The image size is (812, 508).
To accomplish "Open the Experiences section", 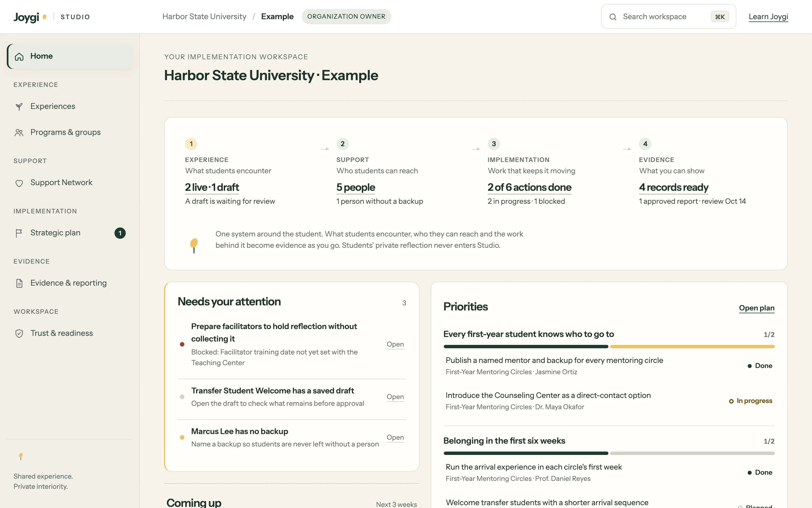I will [70, 106].
